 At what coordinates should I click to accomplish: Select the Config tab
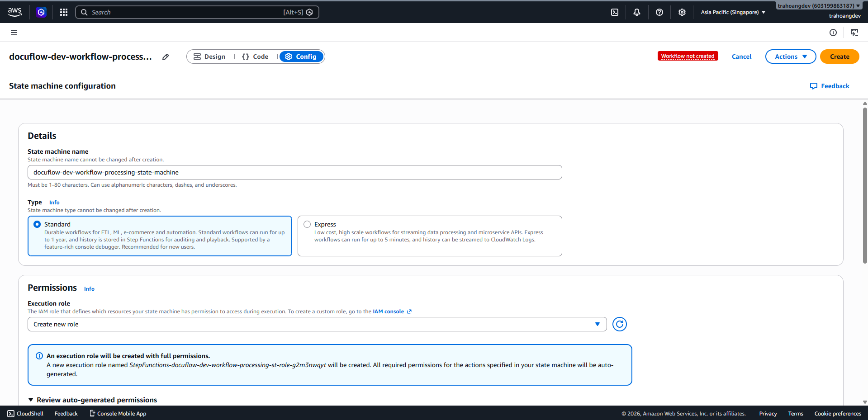pyautogui.click(x=301, y=57)
